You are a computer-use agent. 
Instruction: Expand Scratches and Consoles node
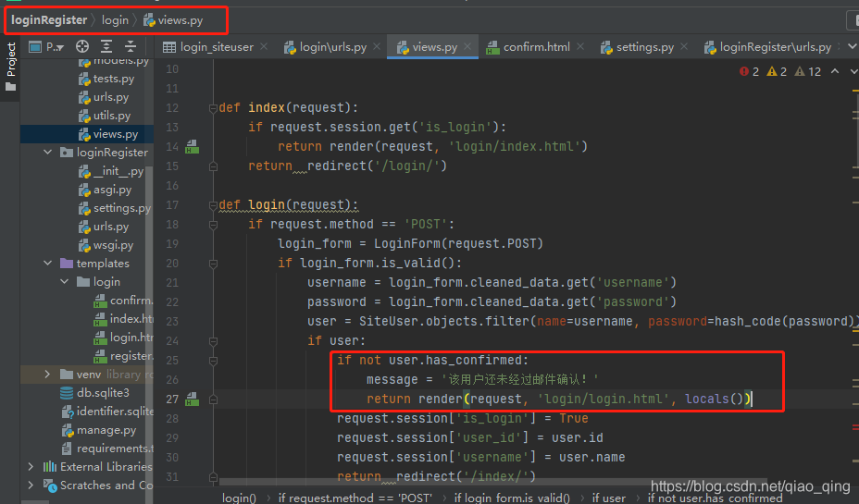[31, 486]
